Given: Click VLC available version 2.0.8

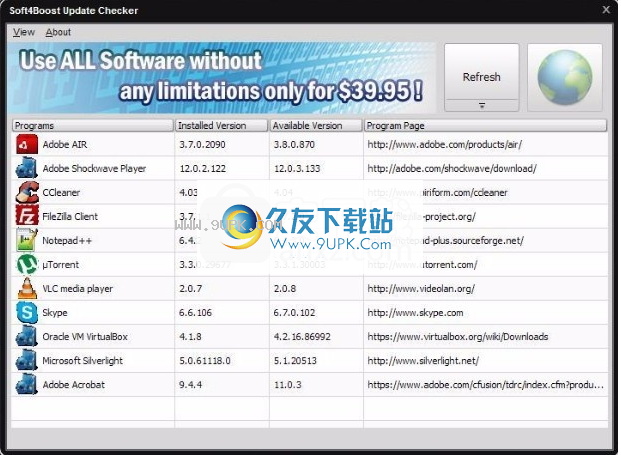Looking at the screenshot, I should 285,289.
